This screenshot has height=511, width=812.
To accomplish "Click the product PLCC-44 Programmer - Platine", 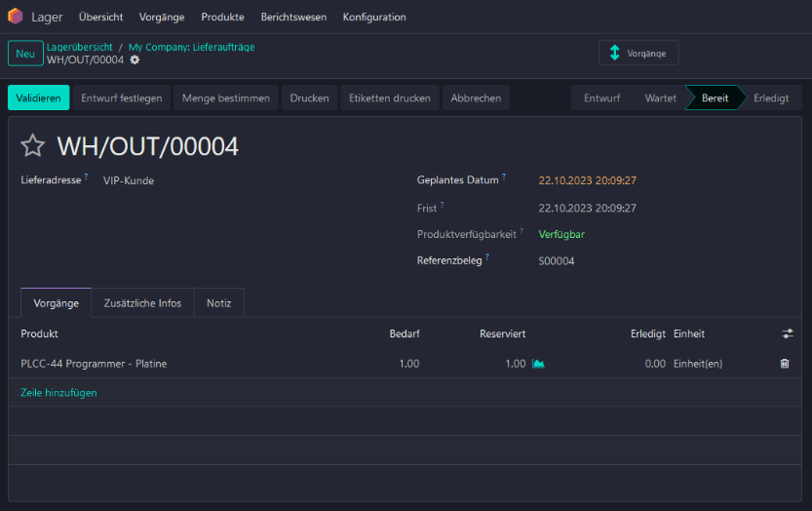I will coord(94,364).
